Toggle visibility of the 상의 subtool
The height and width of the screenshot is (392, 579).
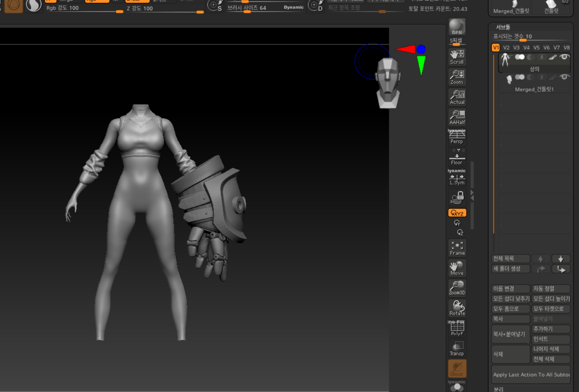pyautogui.click(x=564, y=57)
